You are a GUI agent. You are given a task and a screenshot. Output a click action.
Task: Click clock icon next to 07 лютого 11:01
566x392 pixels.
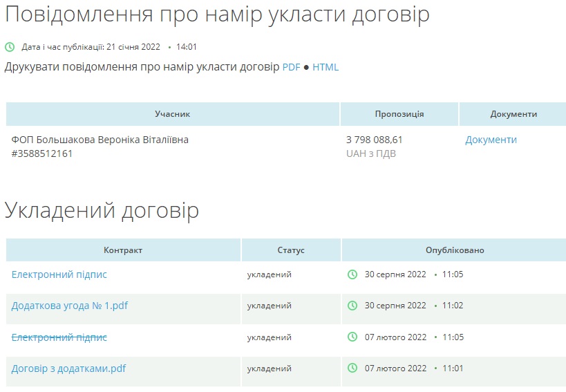352,368
